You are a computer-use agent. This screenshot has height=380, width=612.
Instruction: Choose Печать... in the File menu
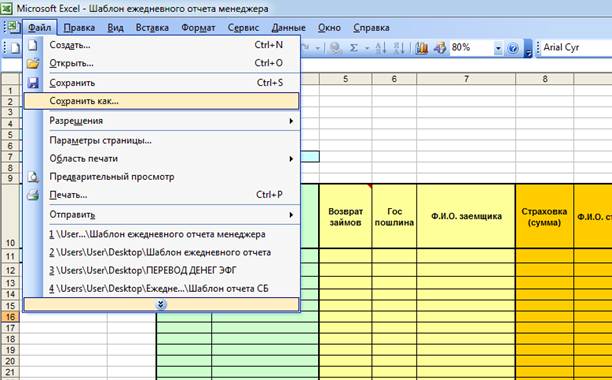[161, 195]
